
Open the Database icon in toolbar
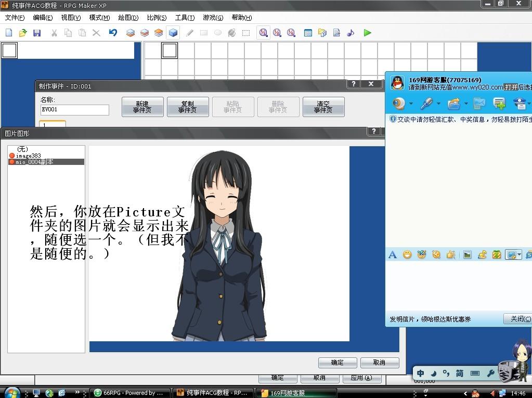click(x=308, y=33)
